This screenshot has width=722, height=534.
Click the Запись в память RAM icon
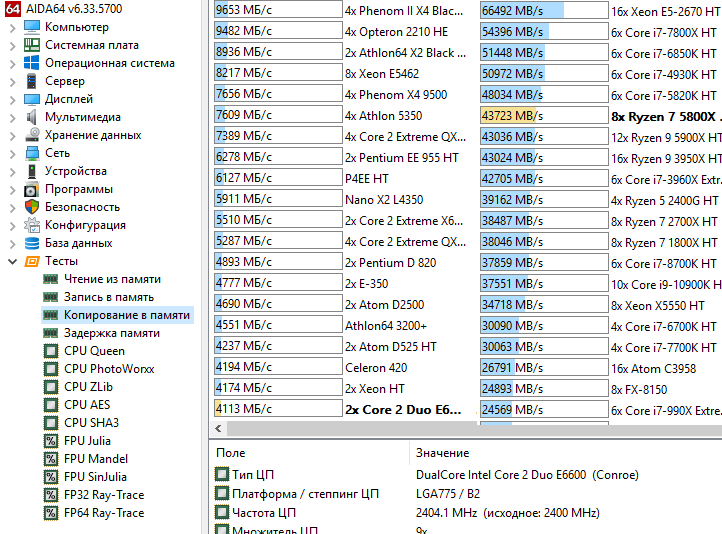pyautogui.click(x=51, y=297)
